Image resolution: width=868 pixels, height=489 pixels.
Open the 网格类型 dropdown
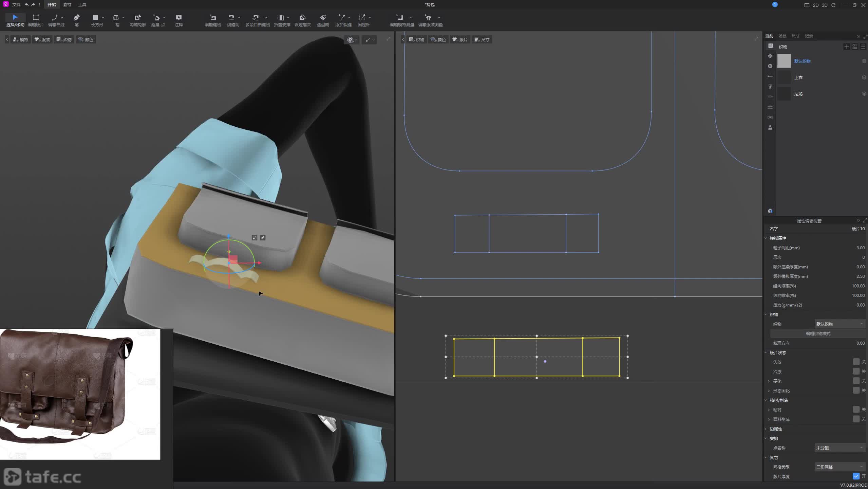coord(839,467)
